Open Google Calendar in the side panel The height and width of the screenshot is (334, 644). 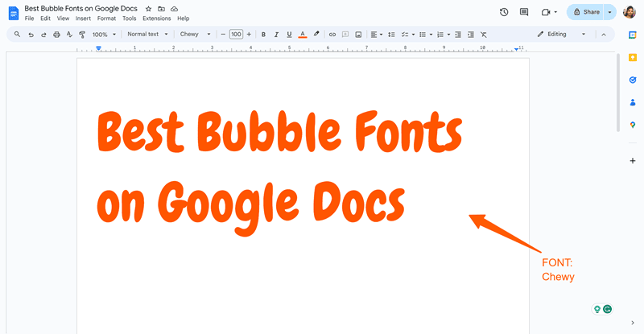point(633,35)
